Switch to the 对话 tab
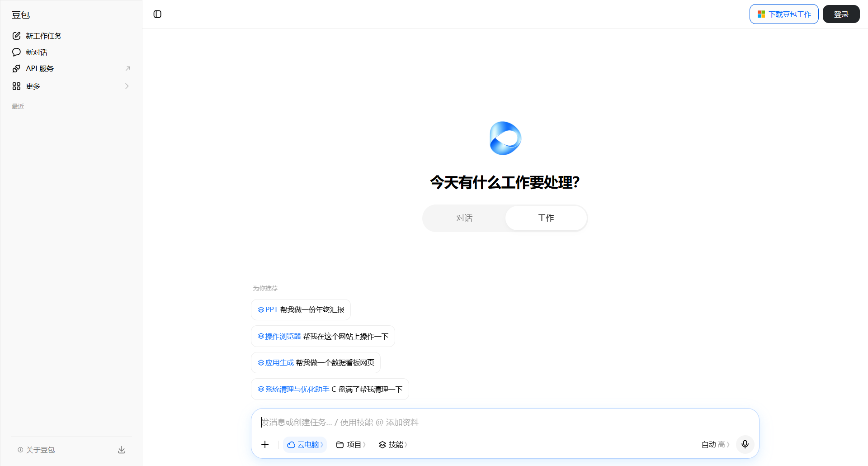 point(464,218)
